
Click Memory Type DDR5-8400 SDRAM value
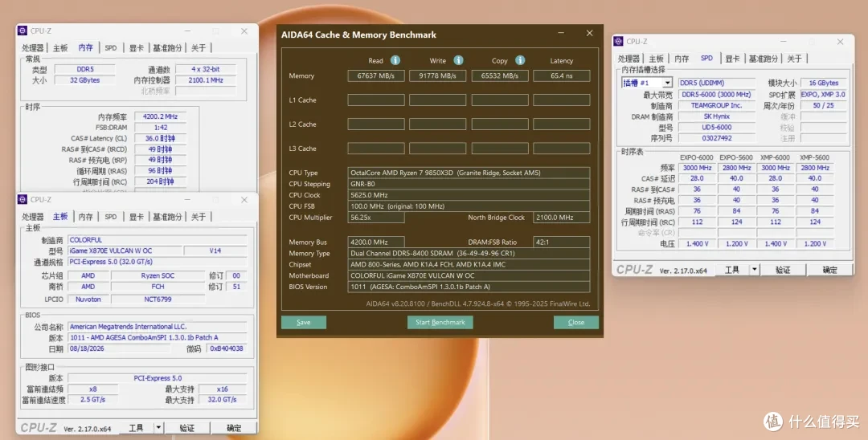[x=469, y=253]
